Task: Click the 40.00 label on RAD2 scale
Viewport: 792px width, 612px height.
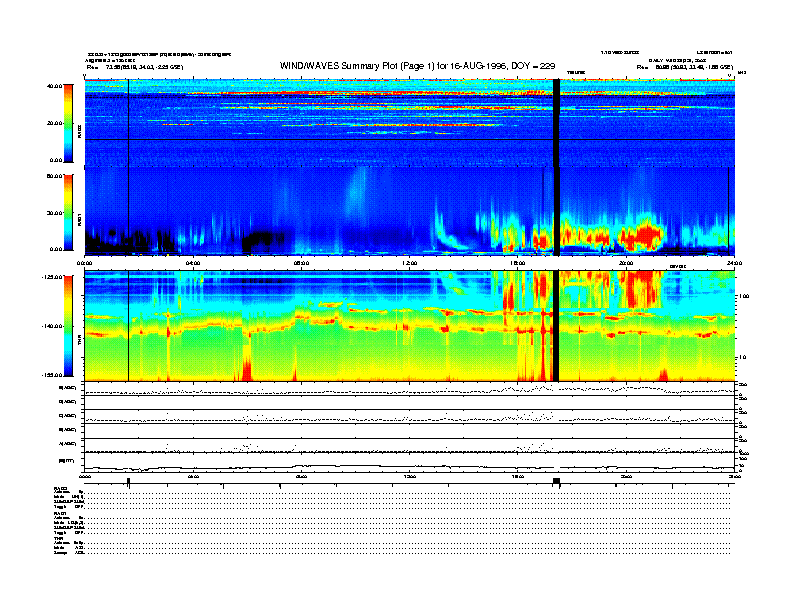Action: click(x=55, y=86)
